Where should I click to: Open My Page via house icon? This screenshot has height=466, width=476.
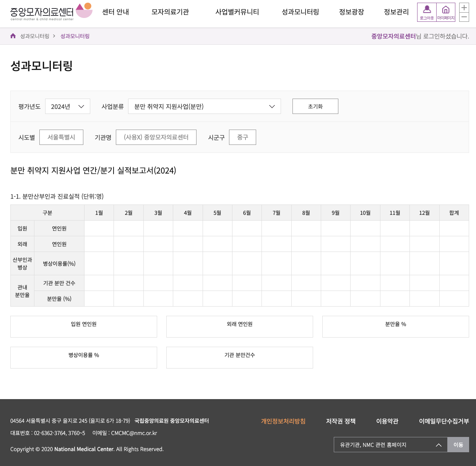[446, 12]
